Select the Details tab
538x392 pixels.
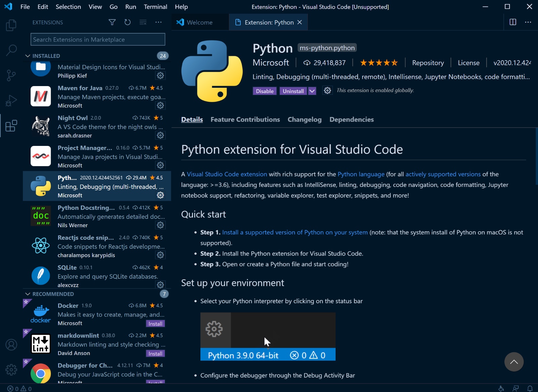tap(192, 119)
